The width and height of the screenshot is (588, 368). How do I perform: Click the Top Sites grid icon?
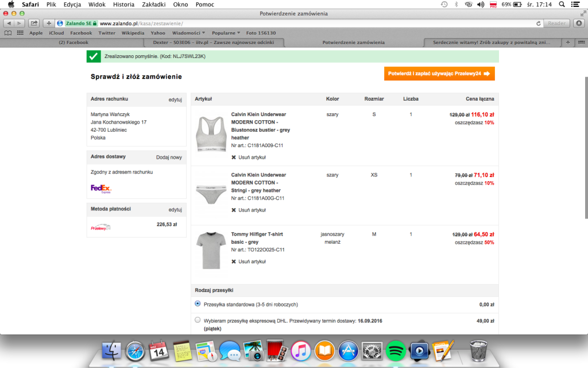coord(20,33)
